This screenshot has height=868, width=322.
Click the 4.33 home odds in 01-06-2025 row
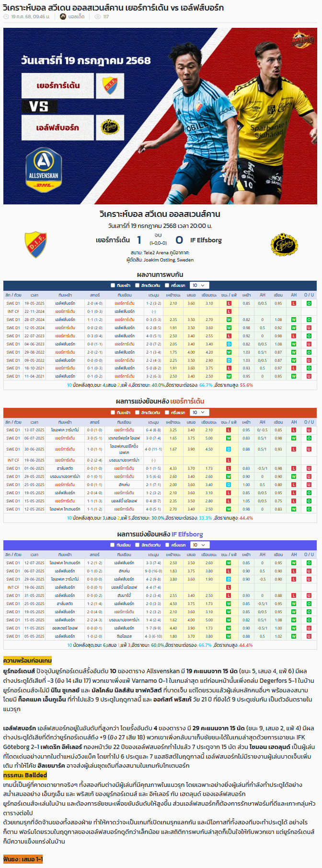pyautogui.click(x=173, y=468)
